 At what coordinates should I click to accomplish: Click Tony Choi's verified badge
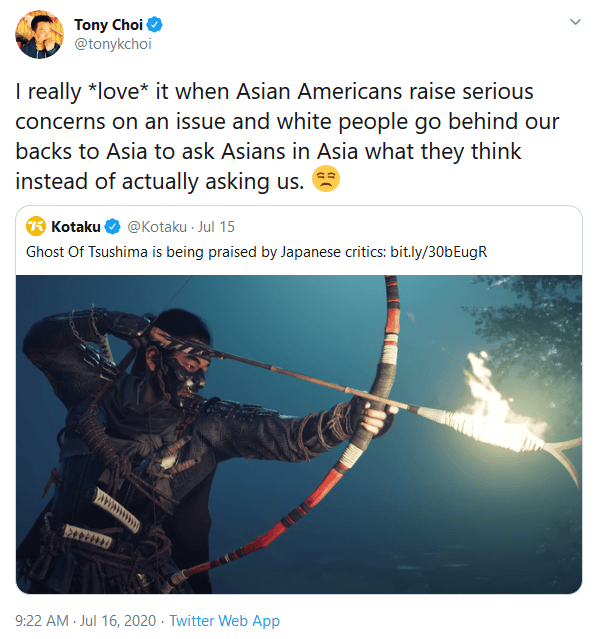pyautogui.click(x=154, y=25)
